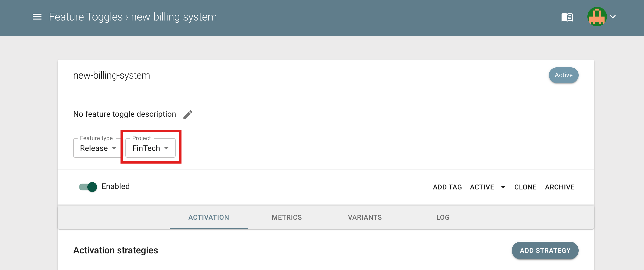Click the Feature Toggles breadcrumb link
644x270 pixels.
[86, 17]
